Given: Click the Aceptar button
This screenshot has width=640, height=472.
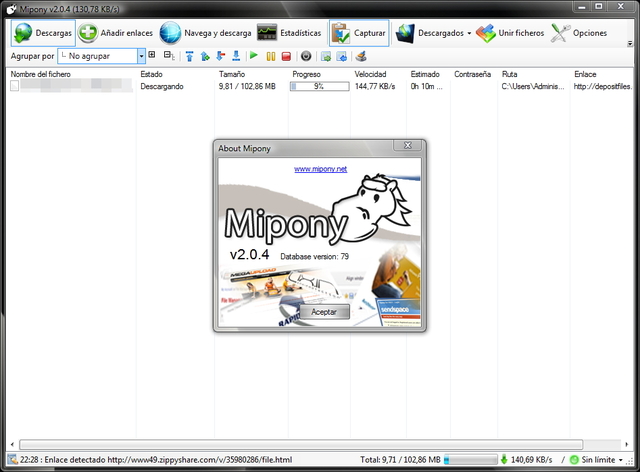Looking at the screenshot, I should pyautogui.click(x=324, y=312).
